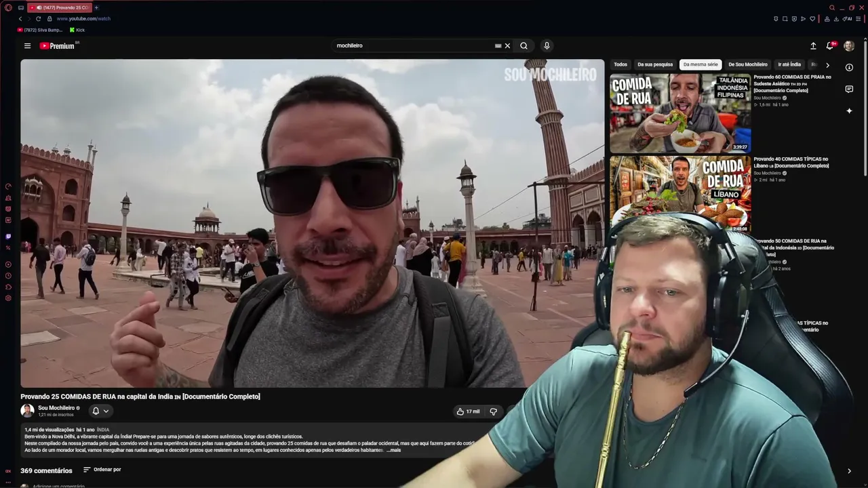The height and width of the screenshot is (488, 868).
Task: Open a new browser tab
Action: click(x=96, y=7)
